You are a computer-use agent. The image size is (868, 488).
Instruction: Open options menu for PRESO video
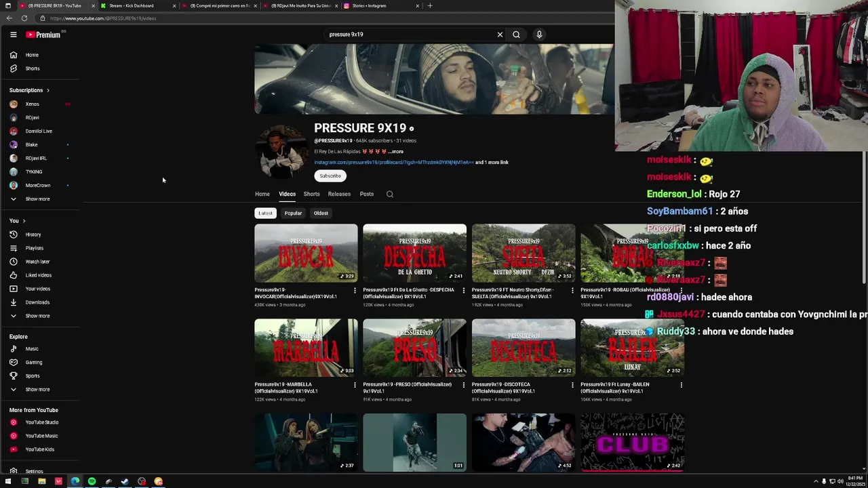click(464, 385)
